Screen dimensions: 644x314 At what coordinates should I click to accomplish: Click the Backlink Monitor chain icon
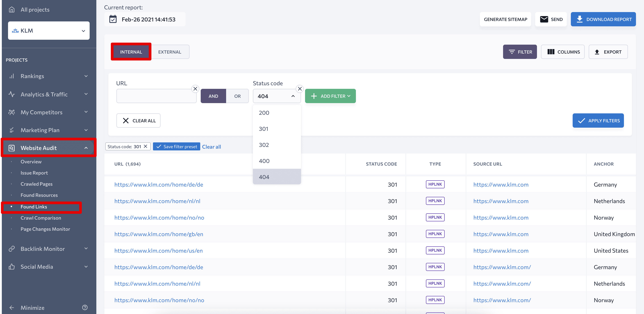pyautogui.click(x=12, y=249)
